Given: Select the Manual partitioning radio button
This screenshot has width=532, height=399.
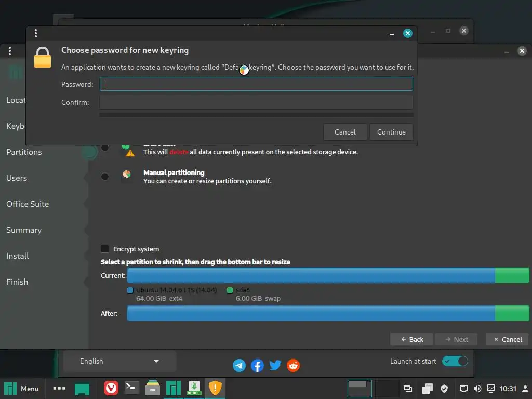Looking at the screenshot, I should click(x=105, y=177).
